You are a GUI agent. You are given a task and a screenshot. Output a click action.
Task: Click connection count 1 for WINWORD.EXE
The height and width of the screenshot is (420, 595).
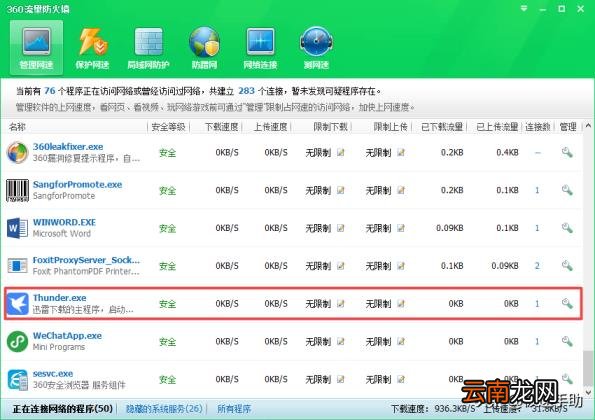click(537, 228)
